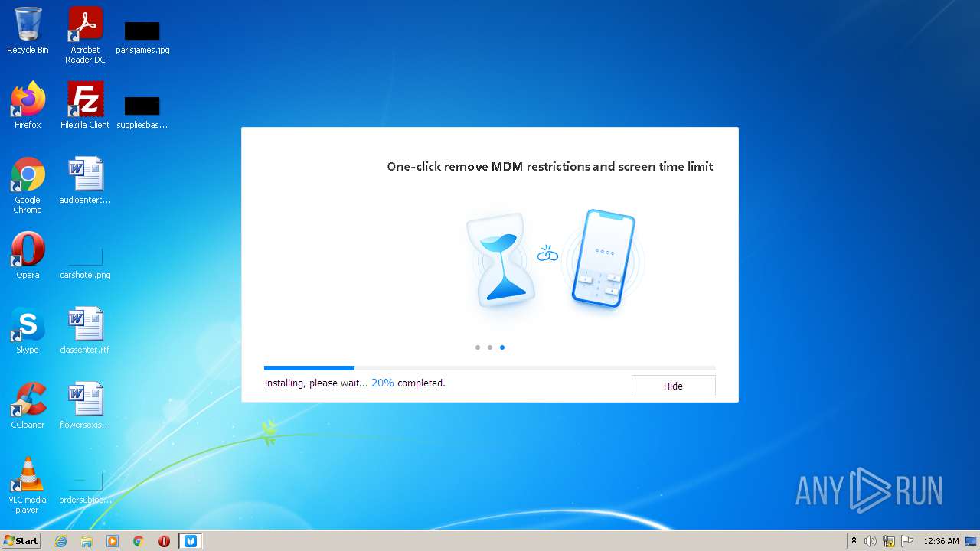Click the 12:36 AM taskbar clock

(x=941, y=541)
